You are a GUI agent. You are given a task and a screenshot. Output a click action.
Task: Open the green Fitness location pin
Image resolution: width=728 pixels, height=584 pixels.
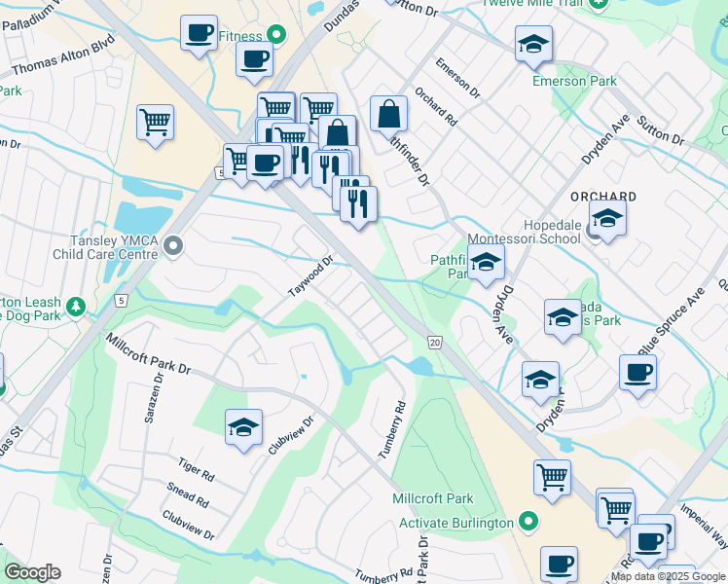tap(276, 35)
